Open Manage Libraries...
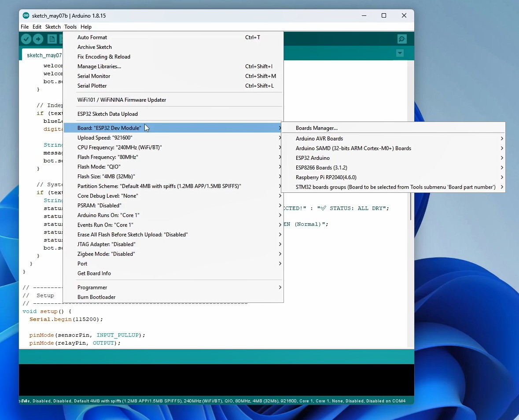519x420 pixels. tap(173, 66)
